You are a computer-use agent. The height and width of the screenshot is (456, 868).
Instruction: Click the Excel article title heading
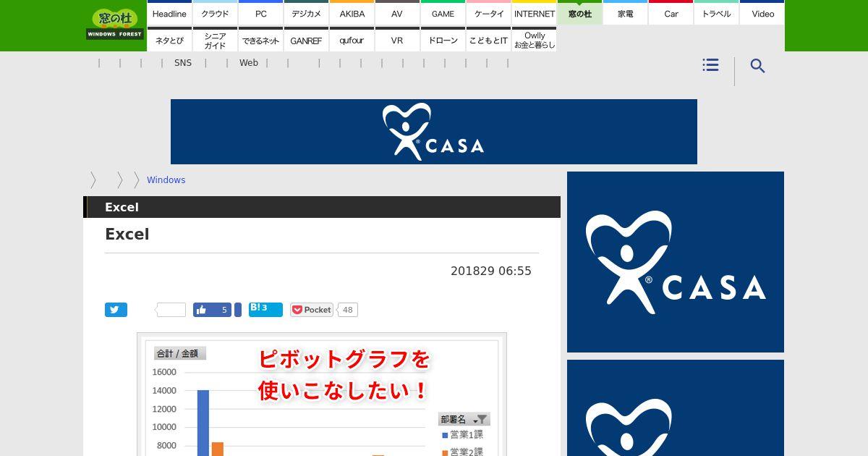pyautogui.click(x=127, y=234)
